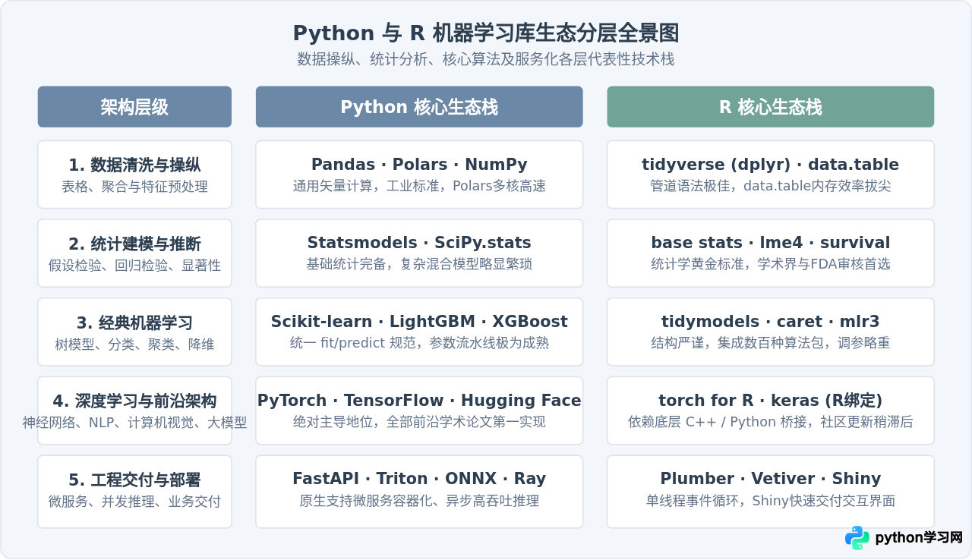Click the description "统计学黄金标准，学术界与FDA审核首选"
Screen dimensions: 972x560
(771, 264)
